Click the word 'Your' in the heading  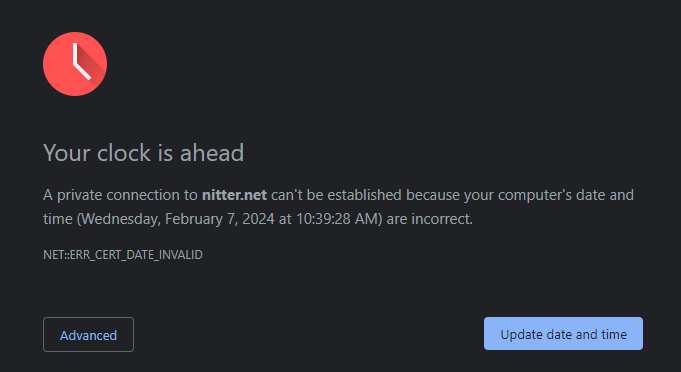tap(67, 153)
